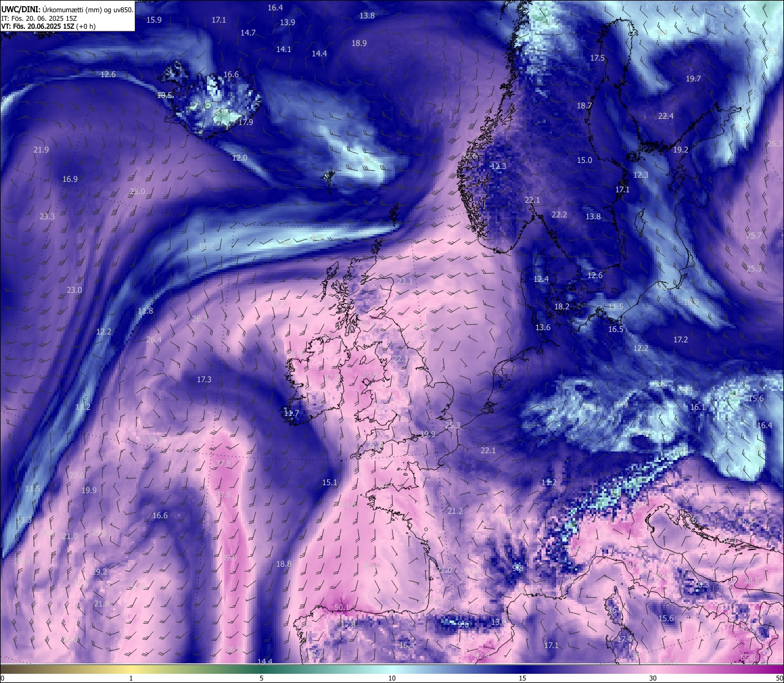
Task: Click the 14.1 value at the top
Action: (284, 50)
